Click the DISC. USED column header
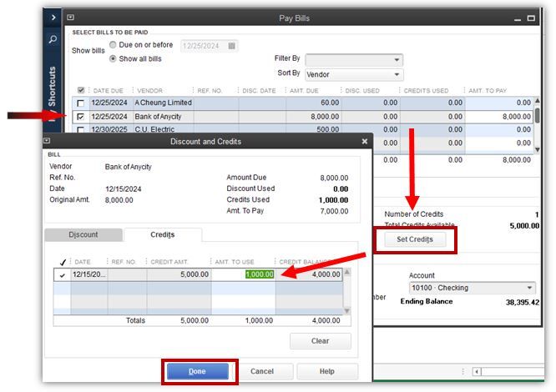 pos(362,91)
